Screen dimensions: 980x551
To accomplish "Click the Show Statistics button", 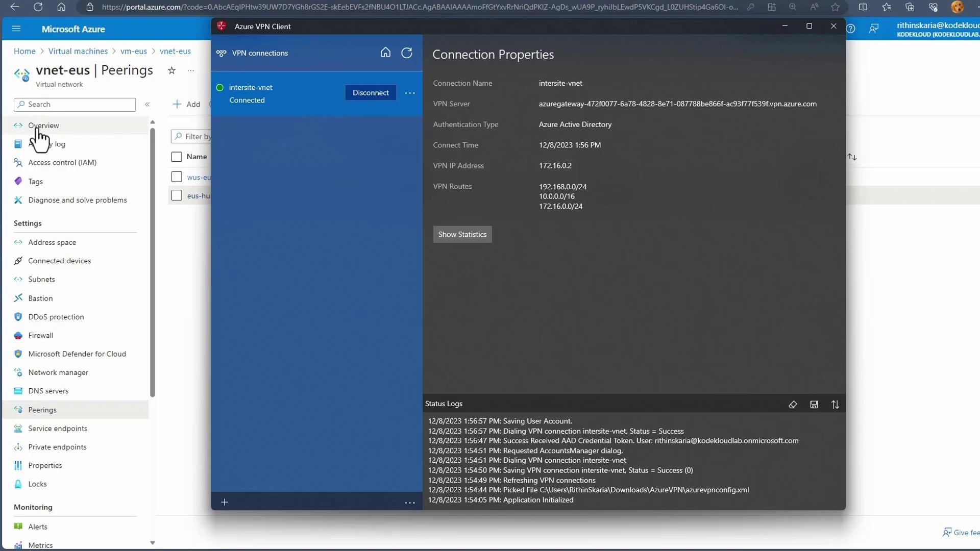I will 462,235.
